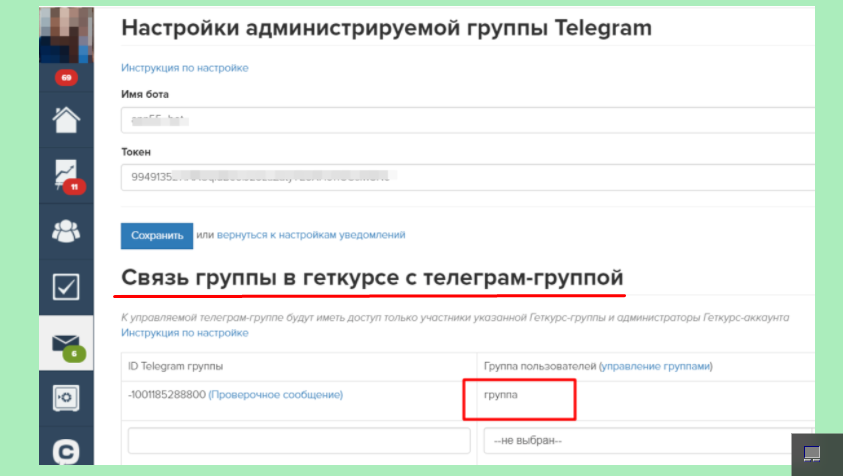
Task: Open the Messages envelope icon
Action: pos(67,343)
